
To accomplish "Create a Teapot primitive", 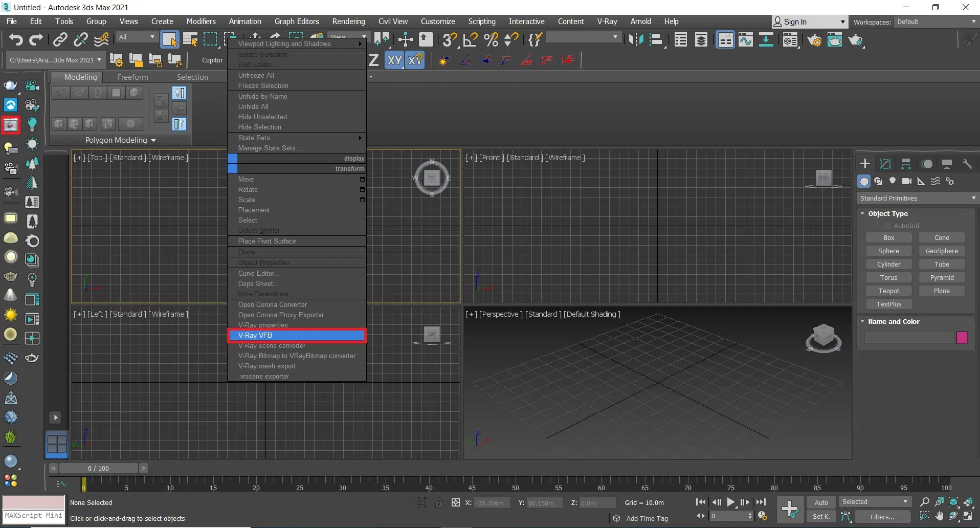I will click(888, 291).
